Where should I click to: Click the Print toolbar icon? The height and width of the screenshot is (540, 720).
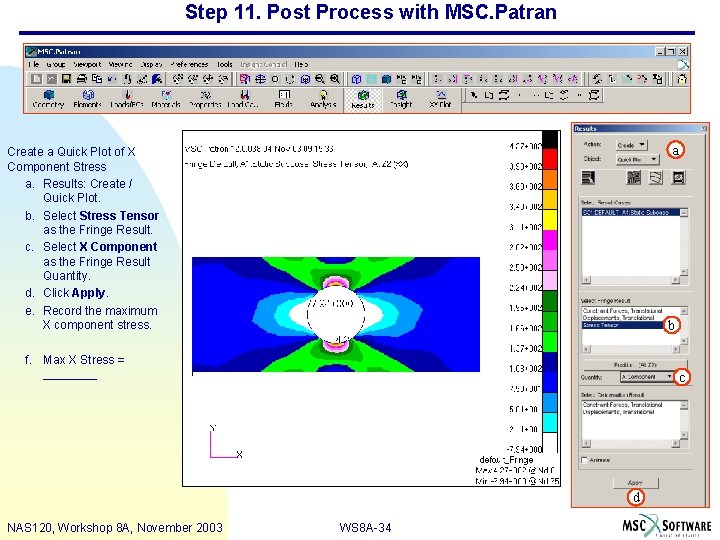[x=82, y=79]
